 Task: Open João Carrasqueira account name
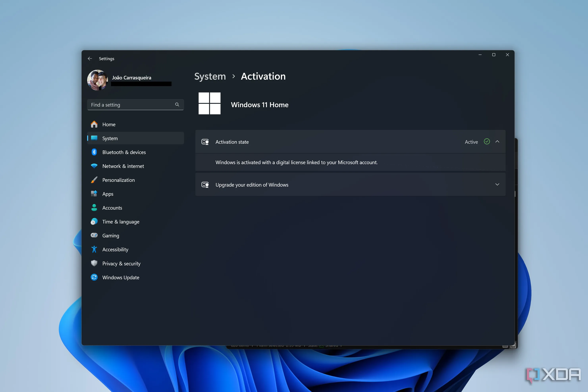point(131,78)
